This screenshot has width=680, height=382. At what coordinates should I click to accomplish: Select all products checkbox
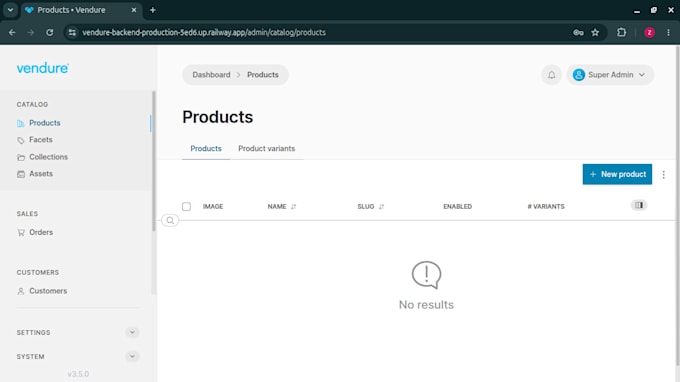[186, 206]
